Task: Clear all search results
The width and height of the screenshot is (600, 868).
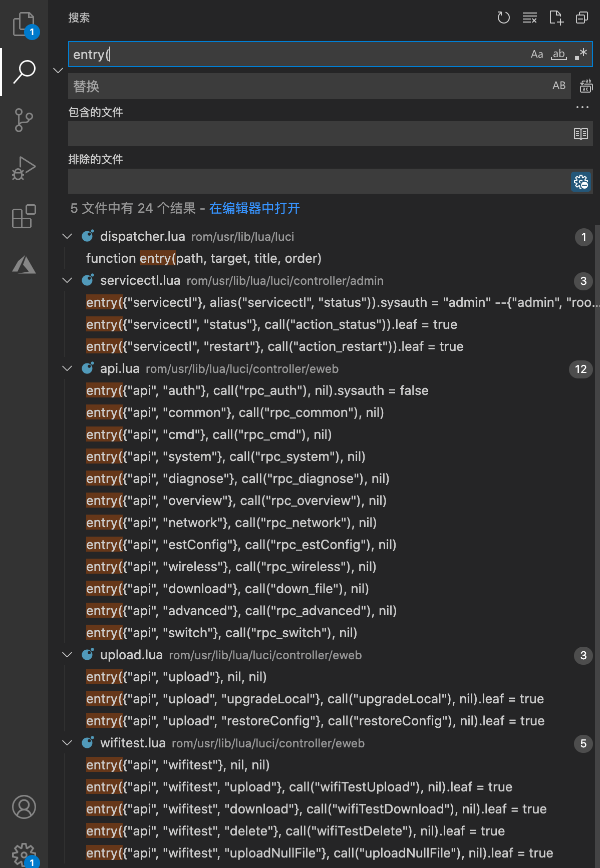Action: point(529,18)
